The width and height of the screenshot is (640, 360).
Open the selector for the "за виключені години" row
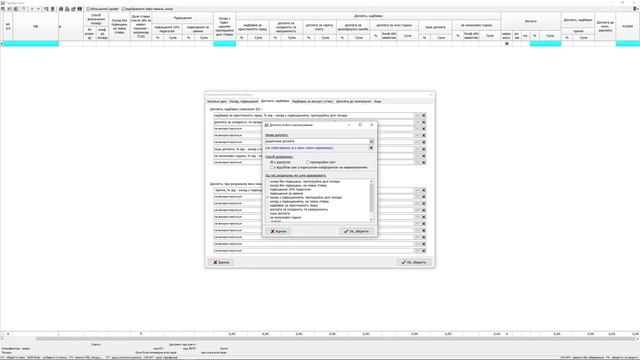[417, 156]
